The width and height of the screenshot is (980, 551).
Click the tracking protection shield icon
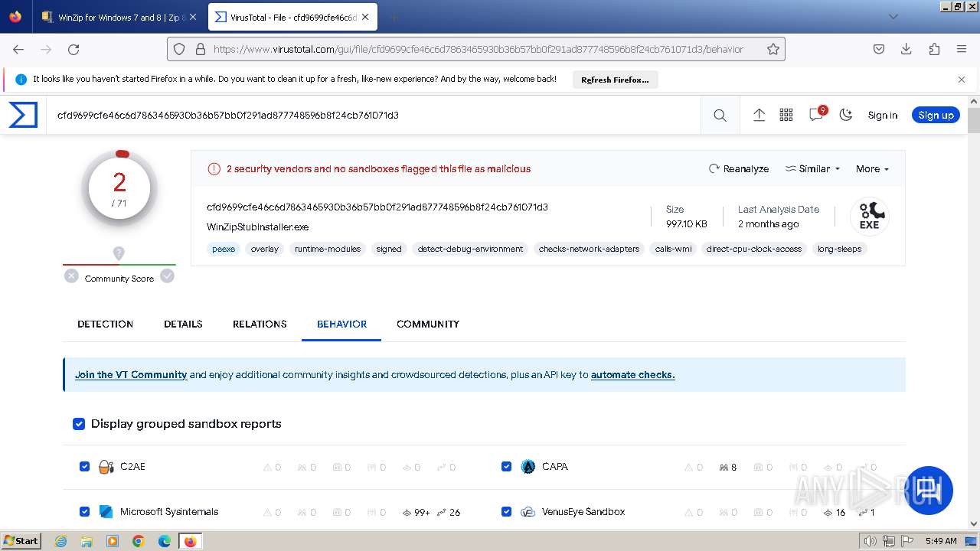click(x=179, y=49)
